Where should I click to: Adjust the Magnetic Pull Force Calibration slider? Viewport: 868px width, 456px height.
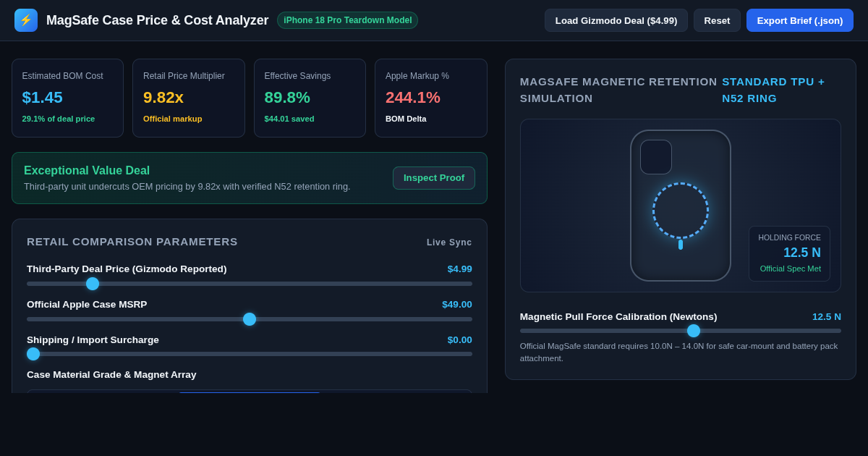[681, 331]
